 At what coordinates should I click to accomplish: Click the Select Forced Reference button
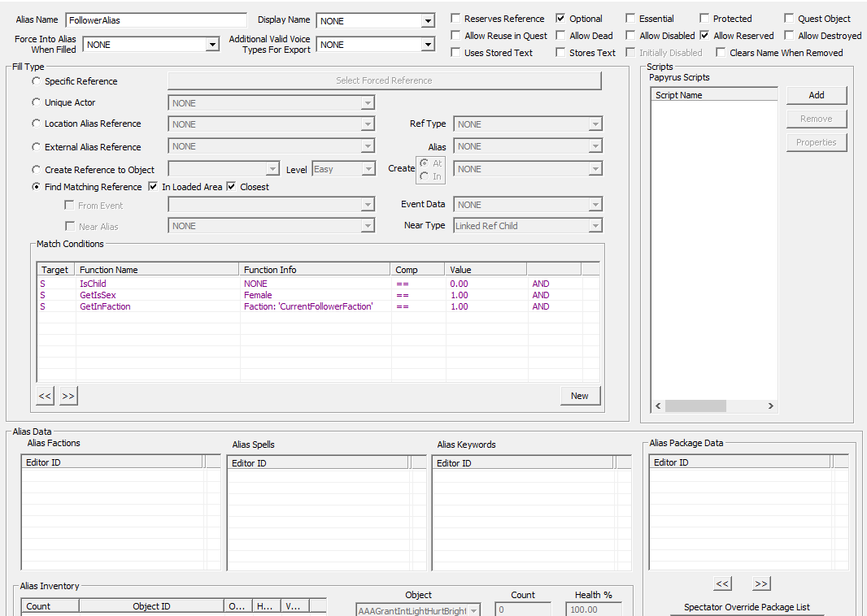384,80
